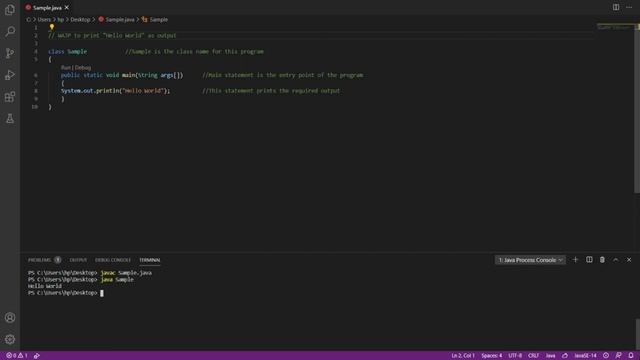Open the Run and Debug view
This screenshot has height=360, width=640.
click(x=10, y=75)
